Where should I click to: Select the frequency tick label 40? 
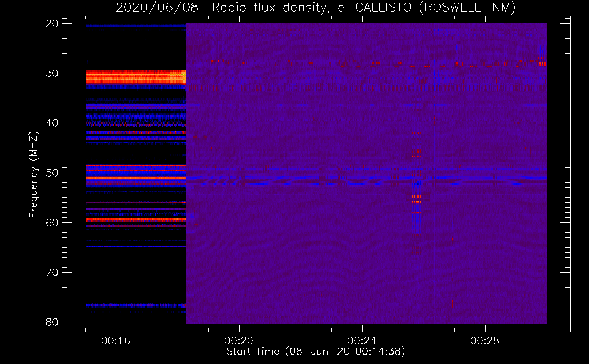52,123
